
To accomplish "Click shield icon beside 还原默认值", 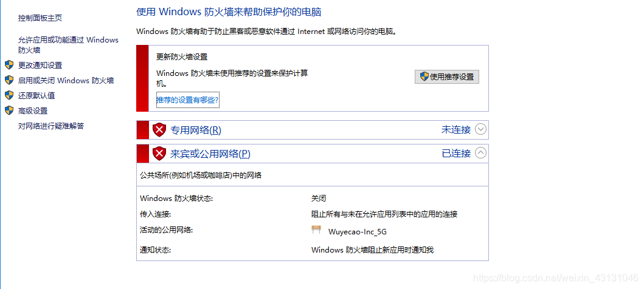I will [x=9, y=95].
